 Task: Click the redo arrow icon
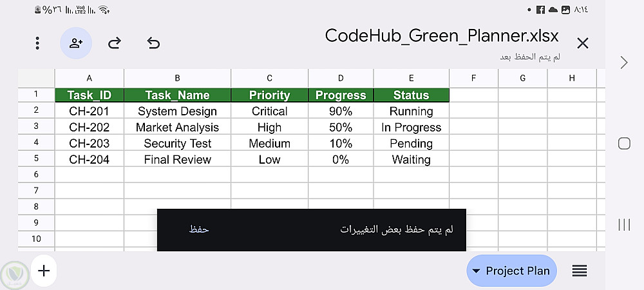click(115, 43)
